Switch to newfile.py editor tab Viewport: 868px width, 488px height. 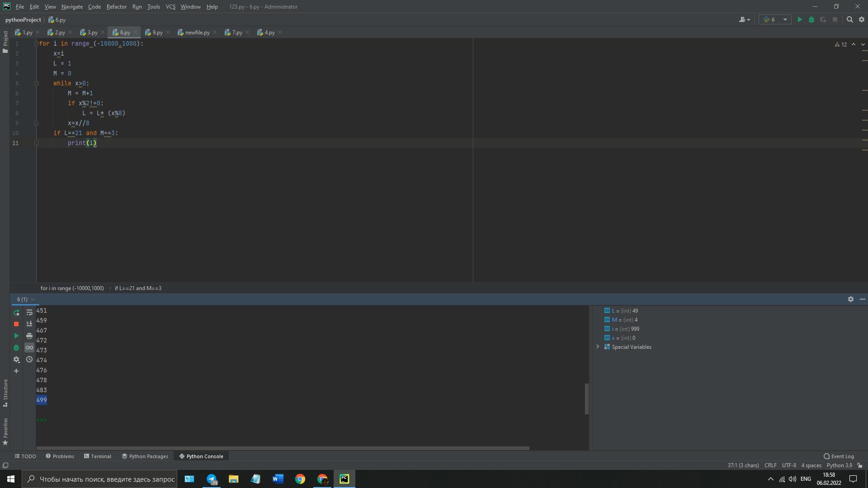click(197, 33)
